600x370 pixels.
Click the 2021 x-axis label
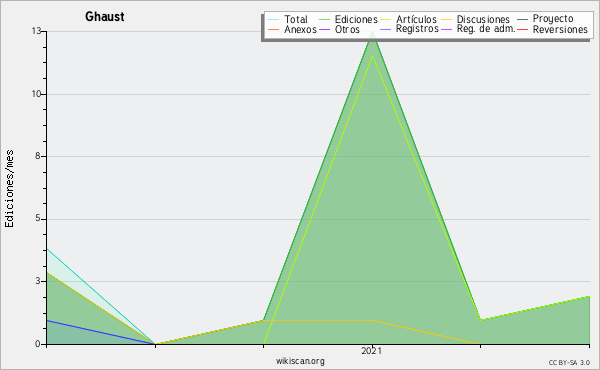[x=372, y=351]
